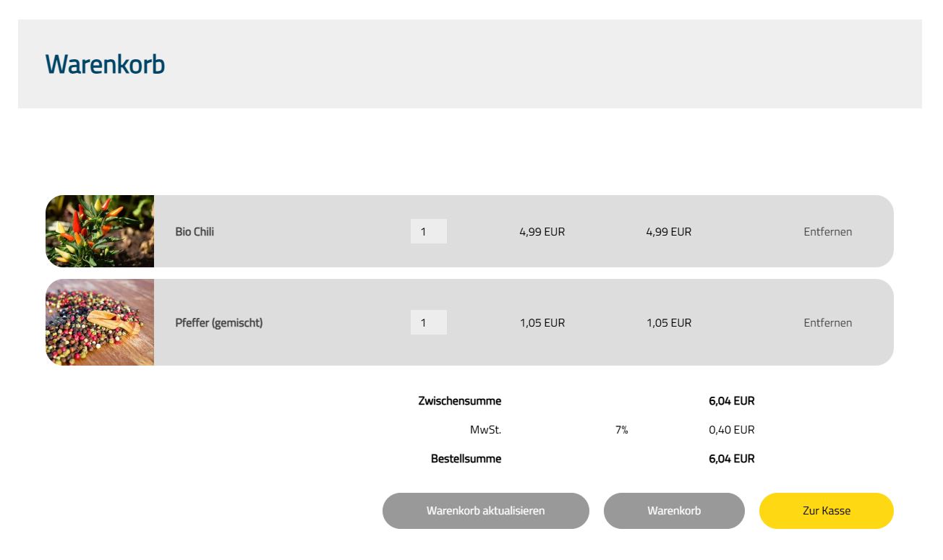The image size is (943, 560).
Task: Click the 7% MwSt. rate
Action: 621,430
